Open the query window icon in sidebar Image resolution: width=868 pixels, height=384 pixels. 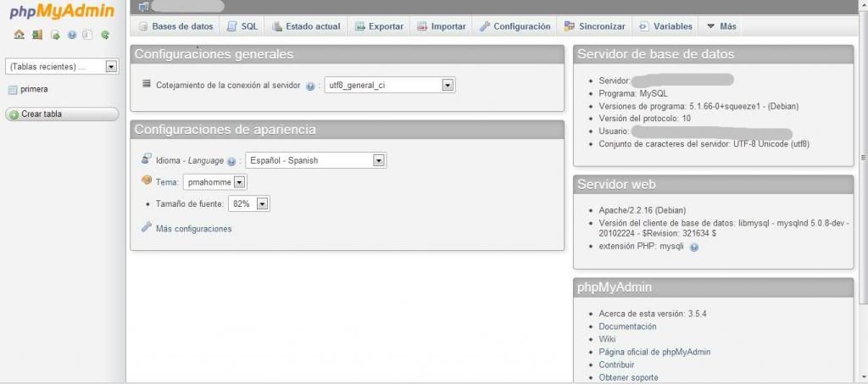click(54, 35)
